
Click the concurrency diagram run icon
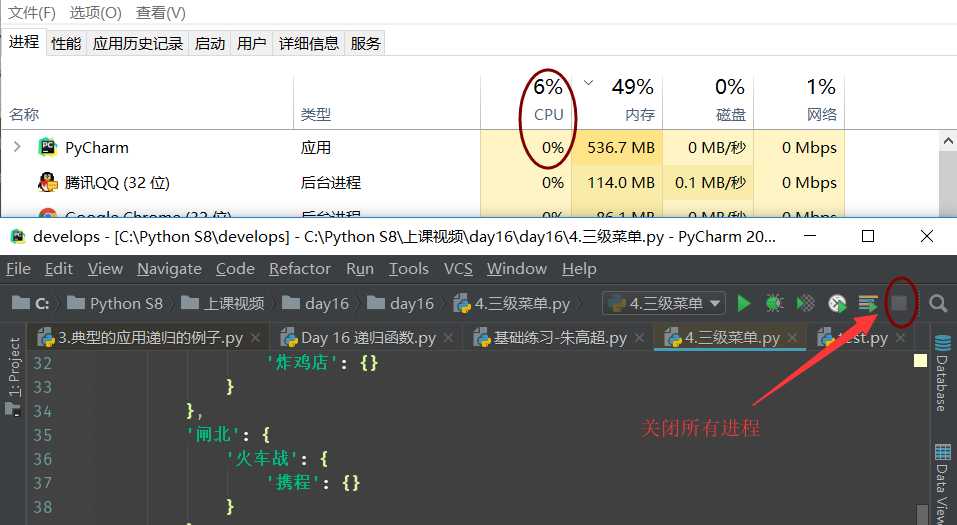(x=868, y=303)
